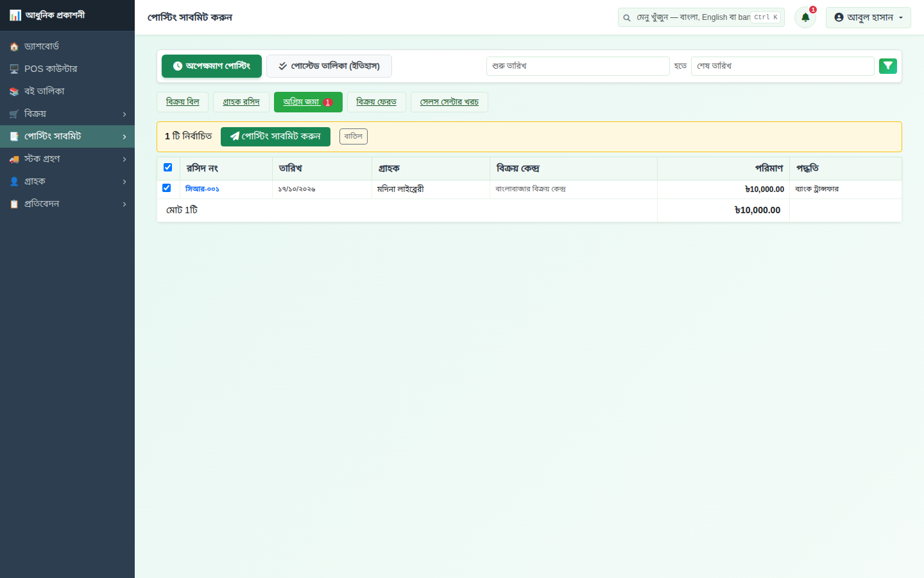Select the অগ্রিম জমা tab

tap(308, 102)
